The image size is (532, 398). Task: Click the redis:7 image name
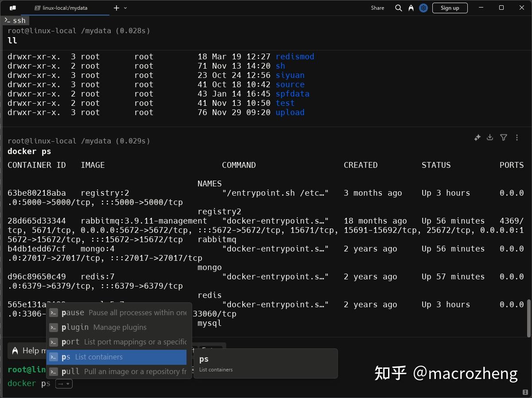[97, 277]
